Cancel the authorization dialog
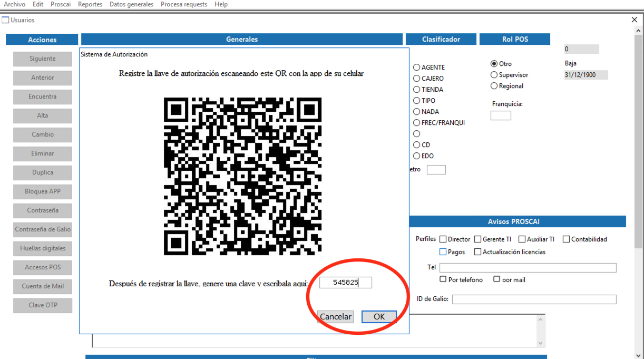Viewport: 644px width, 359px height. [x=335, y=316]
